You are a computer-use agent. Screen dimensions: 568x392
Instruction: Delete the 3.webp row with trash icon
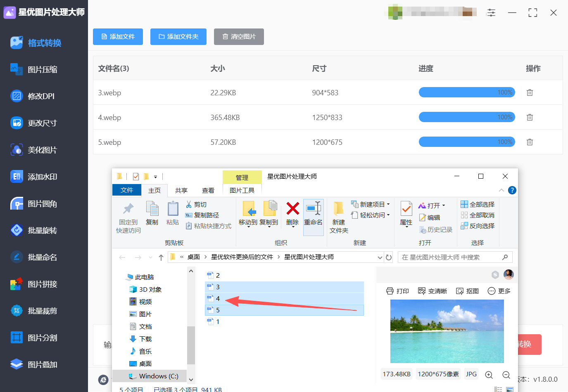click(530, 92)
